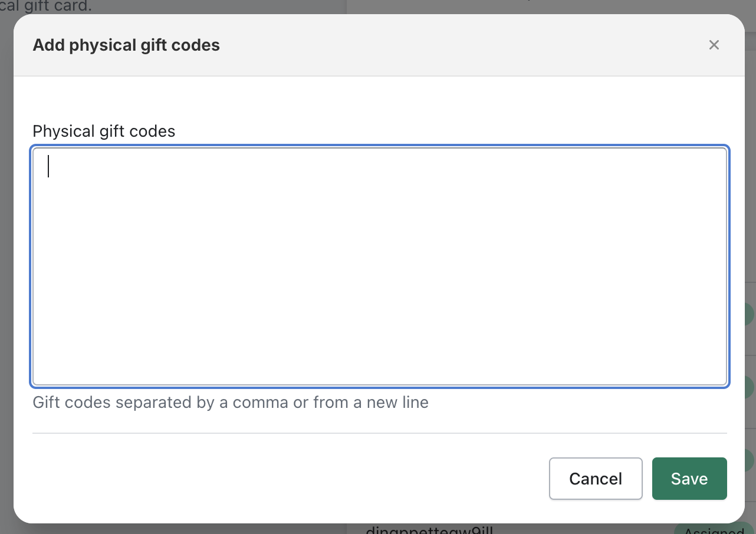This screenshot has height=534, width=756.
Task: Confirm gift codes with Save
Action: pos(689,479)
